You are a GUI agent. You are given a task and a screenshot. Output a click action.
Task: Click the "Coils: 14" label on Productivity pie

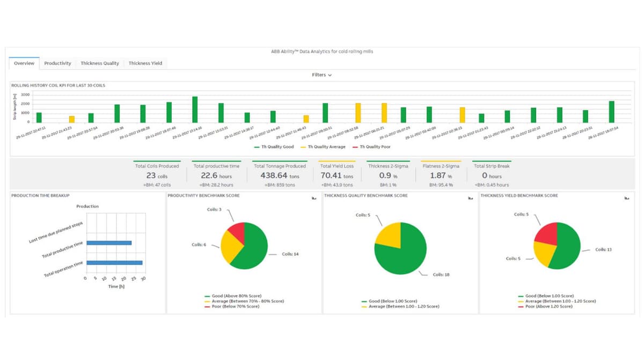tap(290, 254)
